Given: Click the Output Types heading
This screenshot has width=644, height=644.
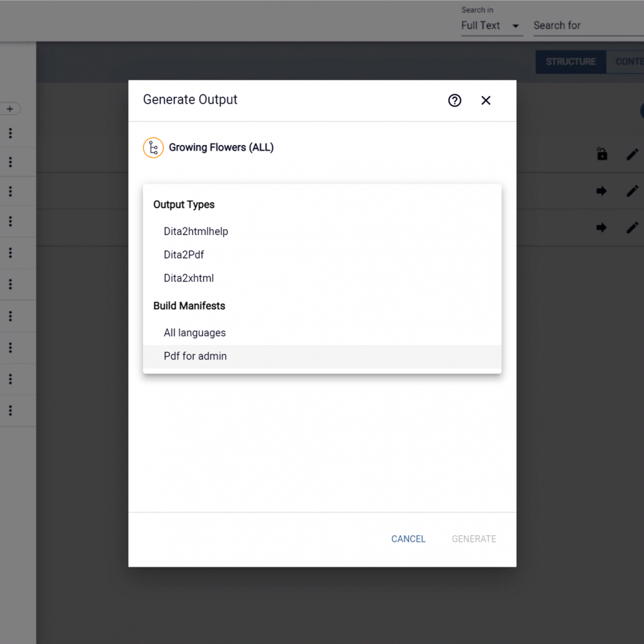Looking at the screenshot, I should [184, 205].
